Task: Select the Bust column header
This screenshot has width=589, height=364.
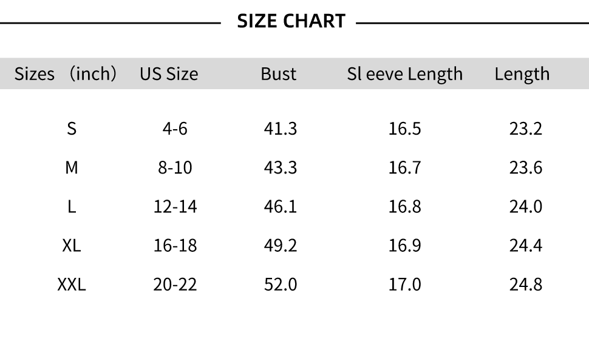Action: [x=279, y=74]
